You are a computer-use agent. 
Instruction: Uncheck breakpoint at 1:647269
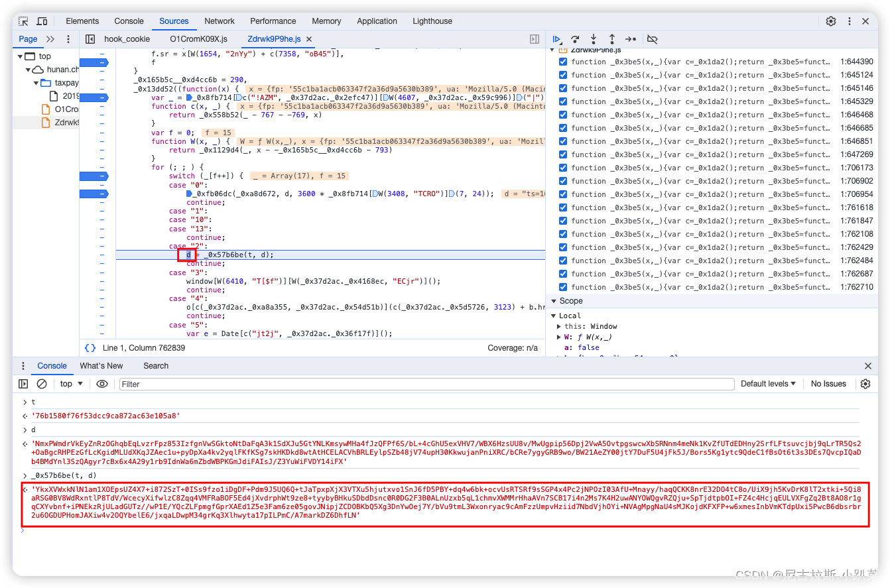coord(563,154)
